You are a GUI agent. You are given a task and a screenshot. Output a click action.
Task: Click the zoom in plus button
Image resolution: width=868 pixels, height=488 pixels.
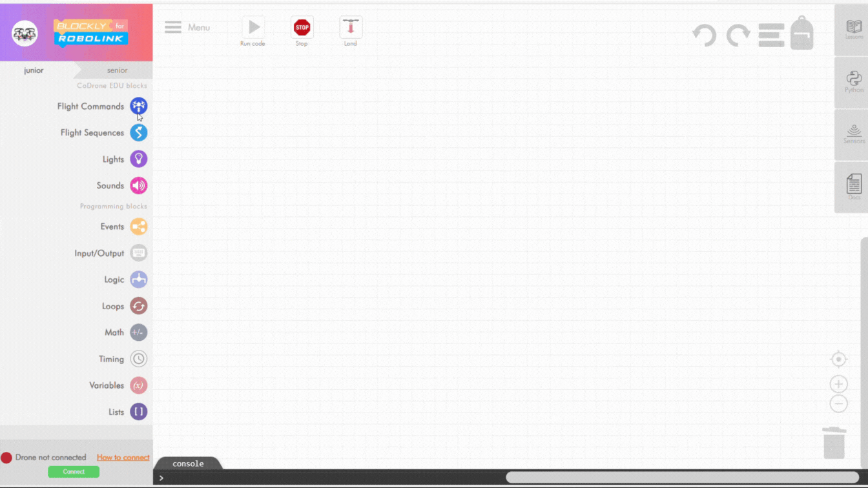[x=838, y=384]
